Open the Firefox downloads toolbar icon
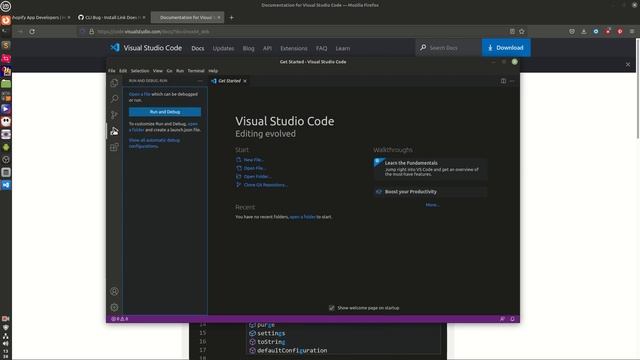Screen dimensions: 640x360 click(584, 31)
